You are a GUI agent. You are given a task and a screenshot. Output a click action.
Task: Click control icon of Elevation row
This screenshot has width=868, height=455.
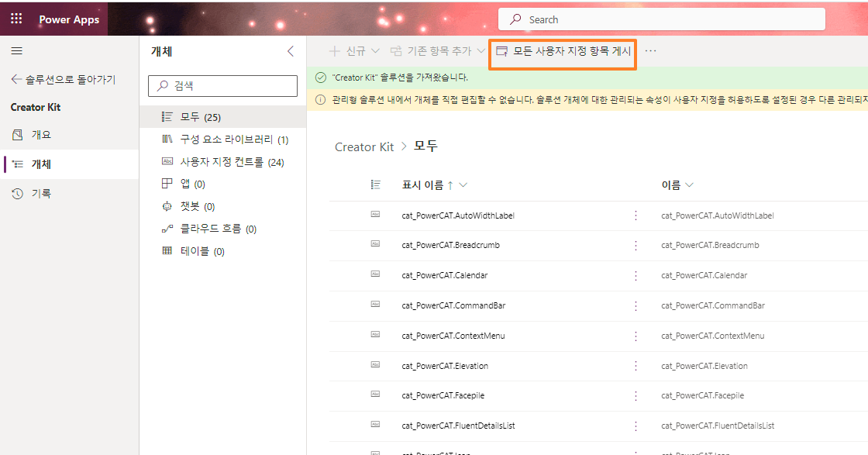(x=375, y=365)
